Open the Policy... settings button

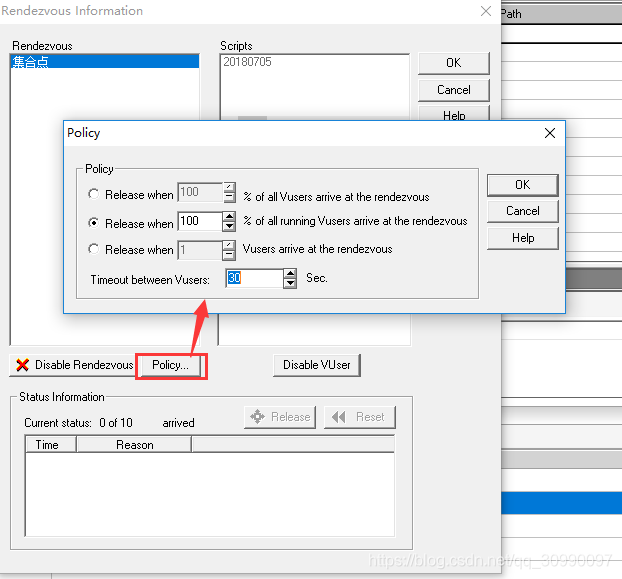(x=170, y=365)
